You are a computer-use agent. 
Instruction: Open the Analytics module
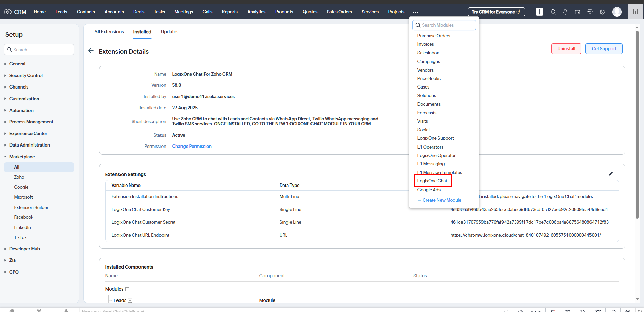[256, 12]
